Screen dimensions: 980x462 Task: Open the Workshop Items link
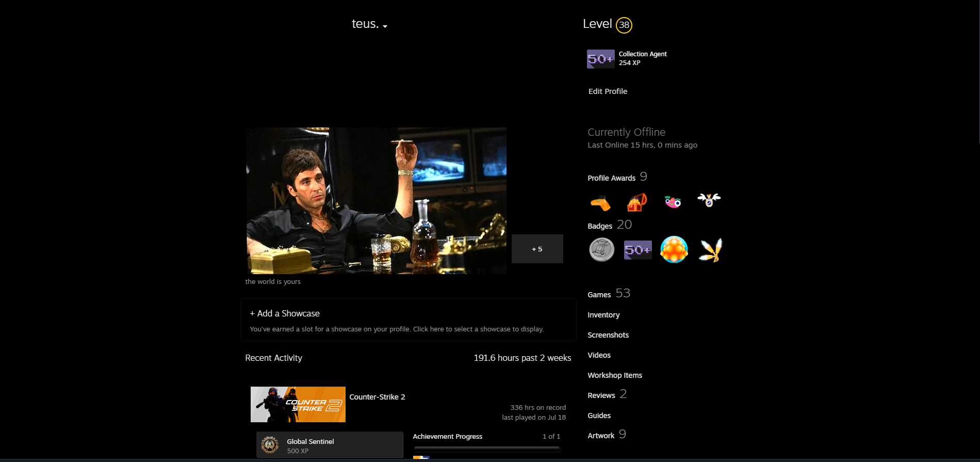615,375
